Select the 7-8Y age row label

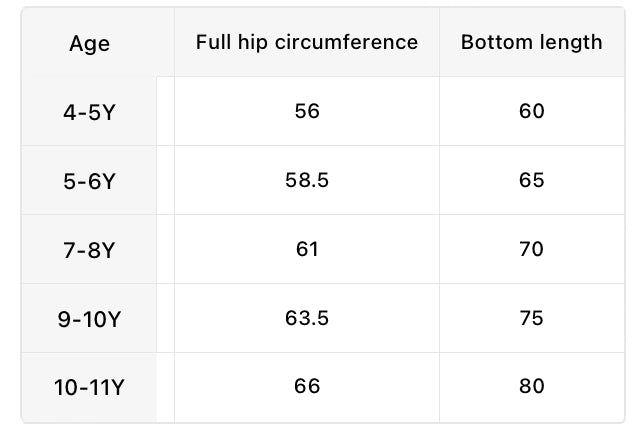click(x=89, y=250)
